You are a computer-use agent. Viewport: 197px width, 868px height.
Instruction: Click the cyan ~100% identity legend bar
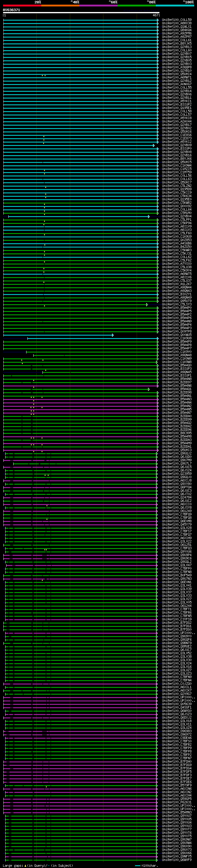[175, 6]
